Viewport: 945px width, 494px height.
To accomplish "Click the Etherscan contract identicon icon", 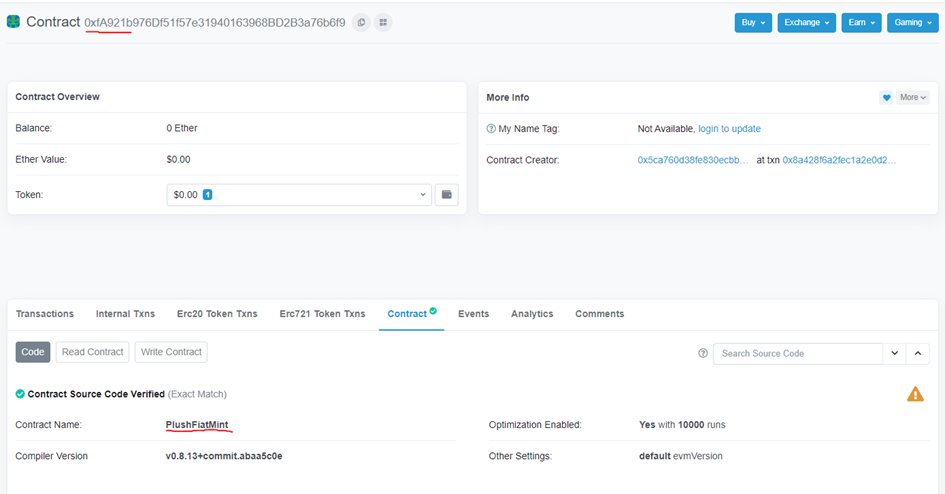I will pos(13,22).
